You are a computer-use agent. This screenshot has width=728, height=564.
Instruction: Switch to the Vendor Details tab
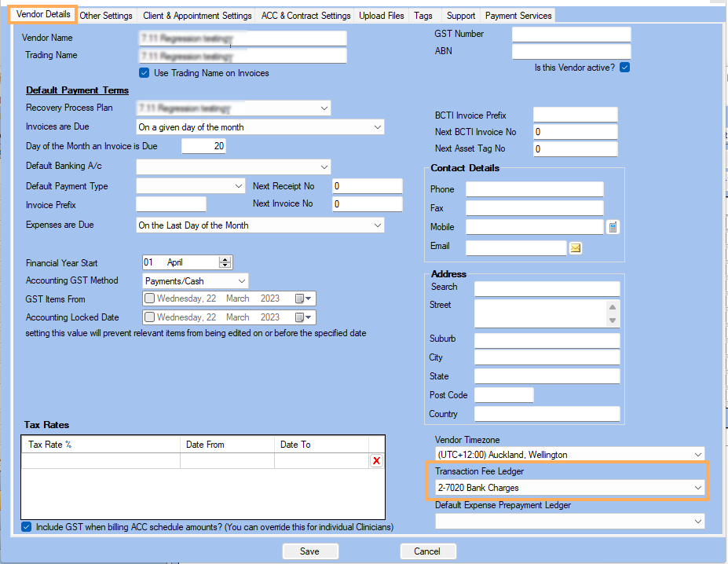coord(43,14)
